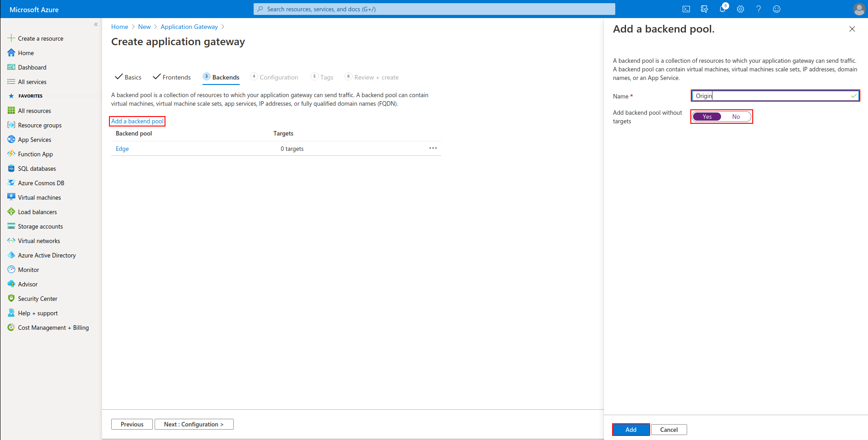
Task: Click the Virtual networks icon
Action: coord(11,241)
